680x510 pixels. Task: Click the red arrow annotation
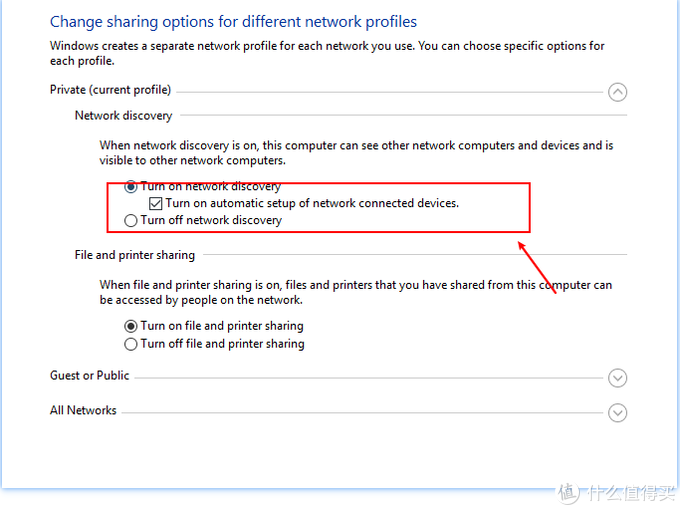tap(537, 268)
